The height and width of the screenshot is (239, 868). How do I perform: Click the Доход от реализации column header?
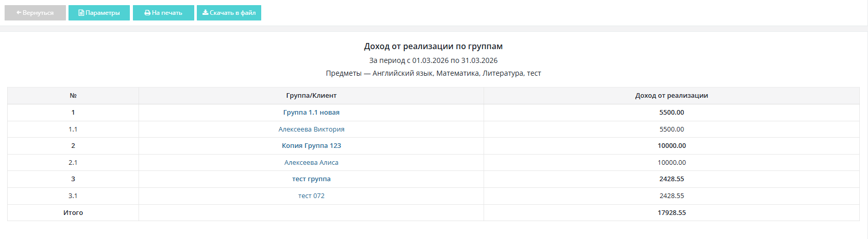(671, 96)
